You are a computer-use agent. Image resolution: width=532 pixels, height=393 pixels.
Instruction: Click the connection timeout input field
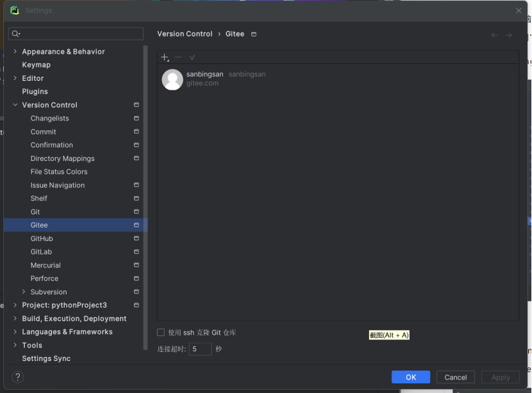[x=200, y=349]
